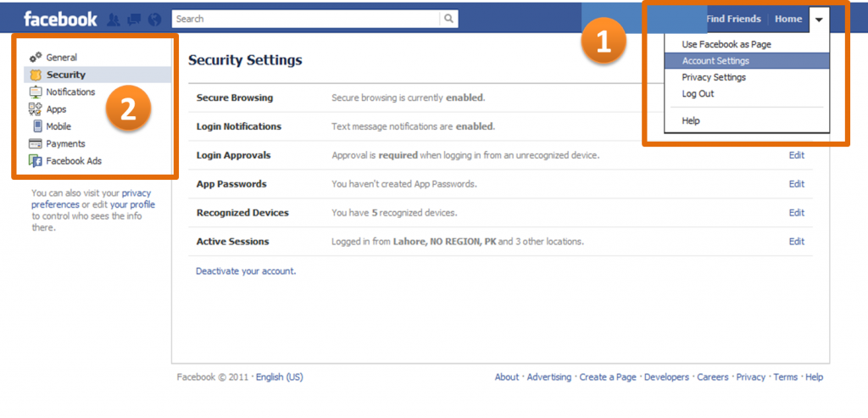
Task: Open the English (US) language link
Action: click(280, 377)
